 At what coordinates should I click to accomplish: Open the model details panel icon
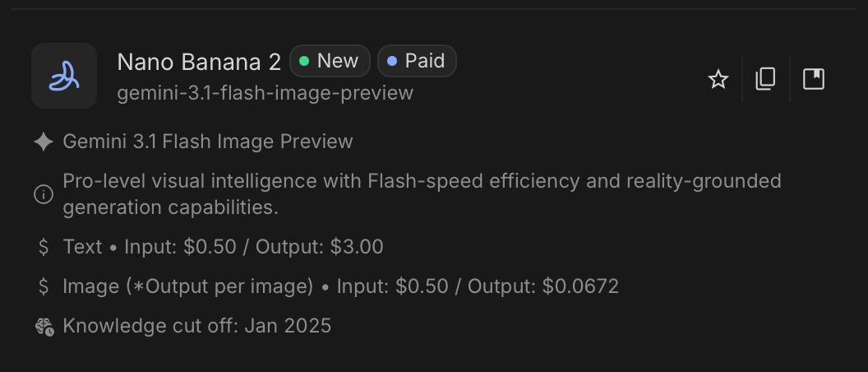tap(813, 79)
